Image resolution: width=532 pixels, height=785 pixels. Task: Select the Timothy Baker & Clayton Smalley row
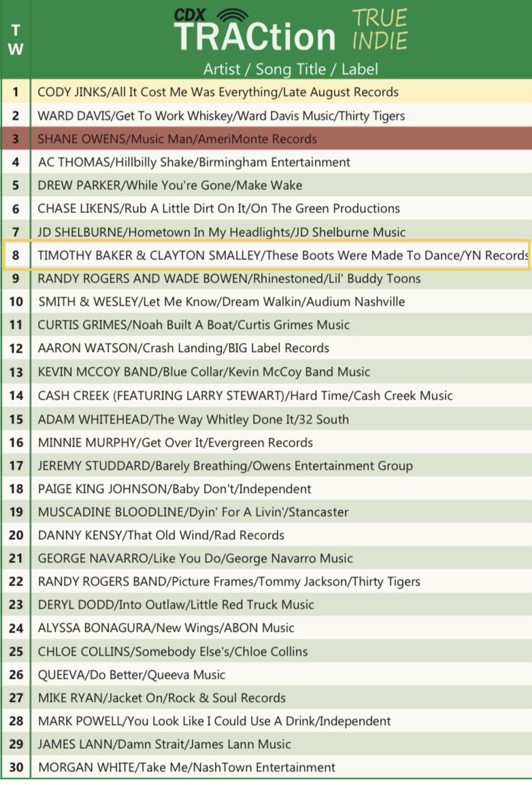click(x=266, y=255)
